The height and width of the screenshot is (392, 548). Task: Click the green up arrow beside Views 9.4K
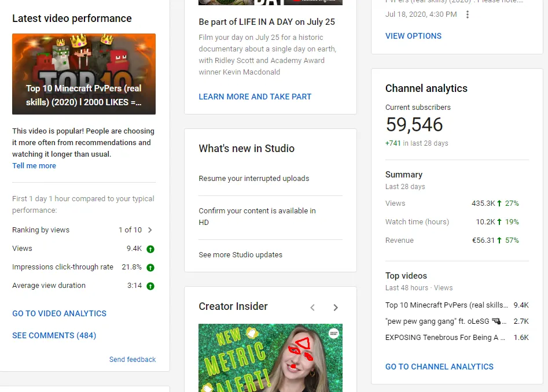click(150, 249)
